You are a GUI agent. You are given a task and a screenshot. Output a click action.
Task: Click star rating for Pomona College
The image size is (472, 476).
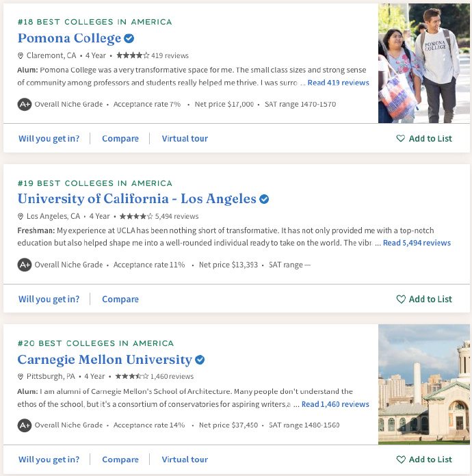[x=133, y=55]
